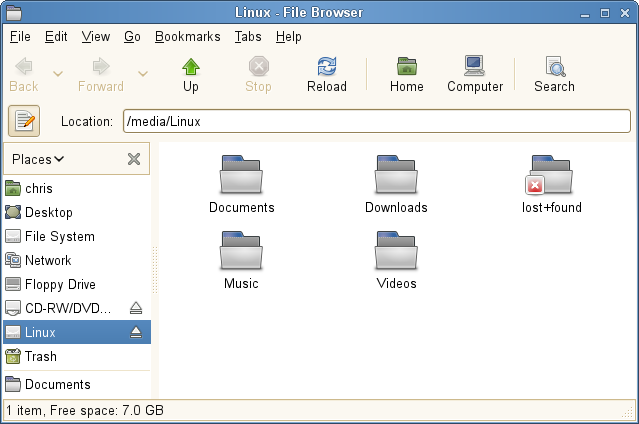Open the Tabs menu
The image size is (639, 424).
248,37
